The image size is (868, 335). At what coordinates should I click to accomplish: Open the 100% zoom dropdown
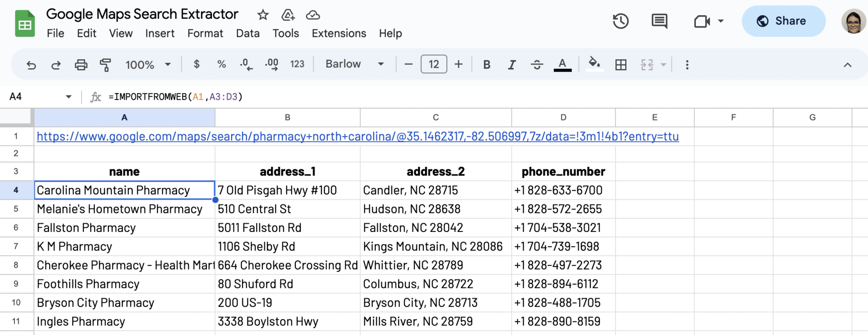(x=148, y=64)
